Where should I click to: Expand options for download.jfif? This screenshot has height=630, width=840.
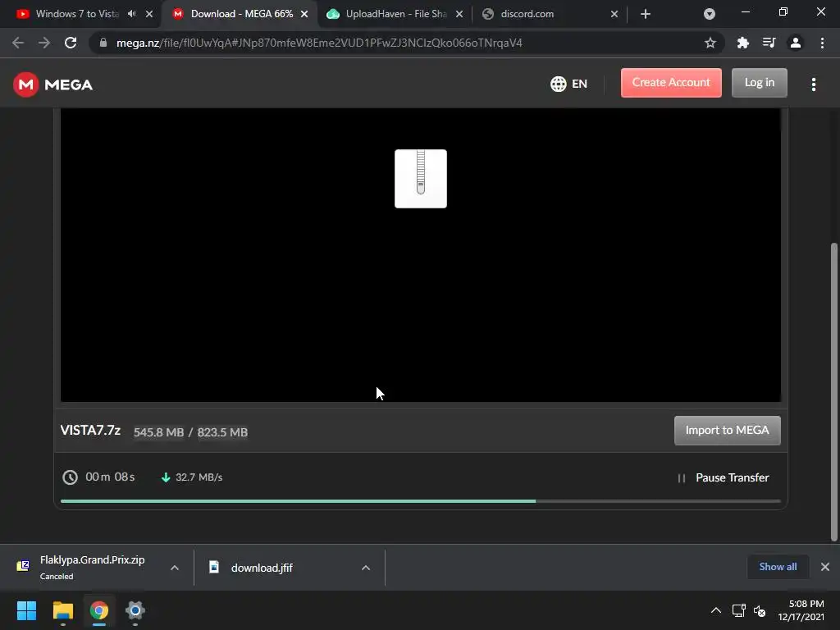(366, 568)
